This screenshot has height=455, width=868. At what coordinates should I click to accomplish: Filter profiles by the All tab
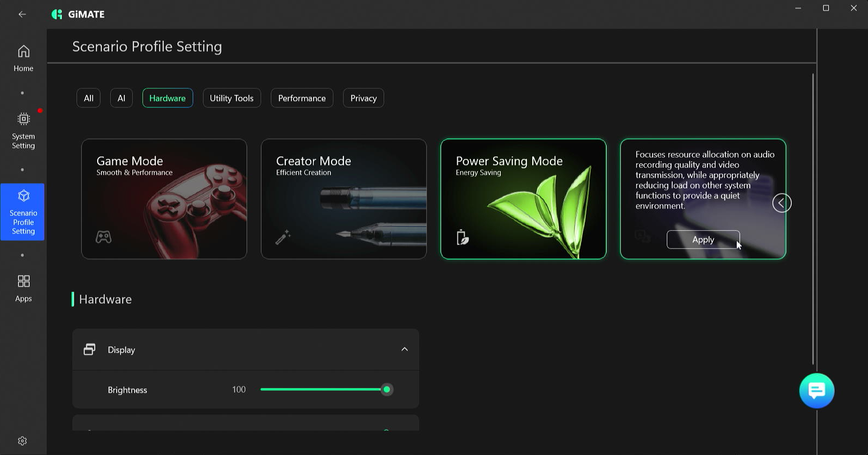[88, 98]
